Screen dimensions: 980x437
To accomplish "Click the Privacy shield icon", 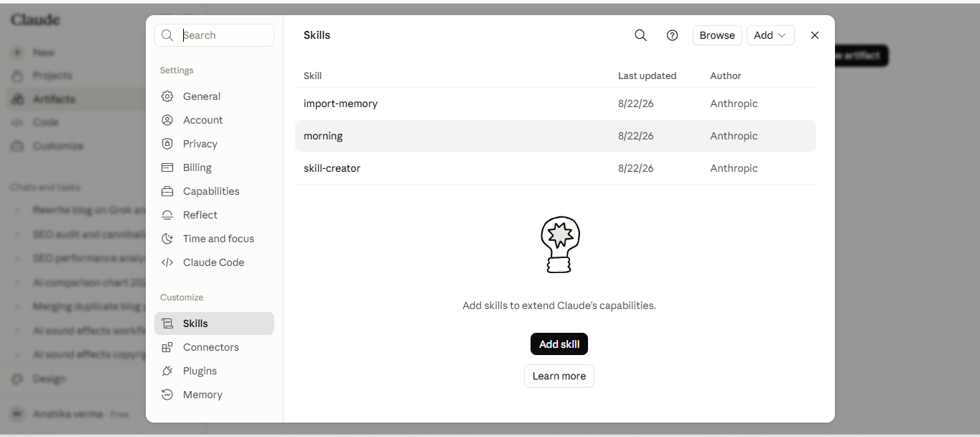I will 167,144.
